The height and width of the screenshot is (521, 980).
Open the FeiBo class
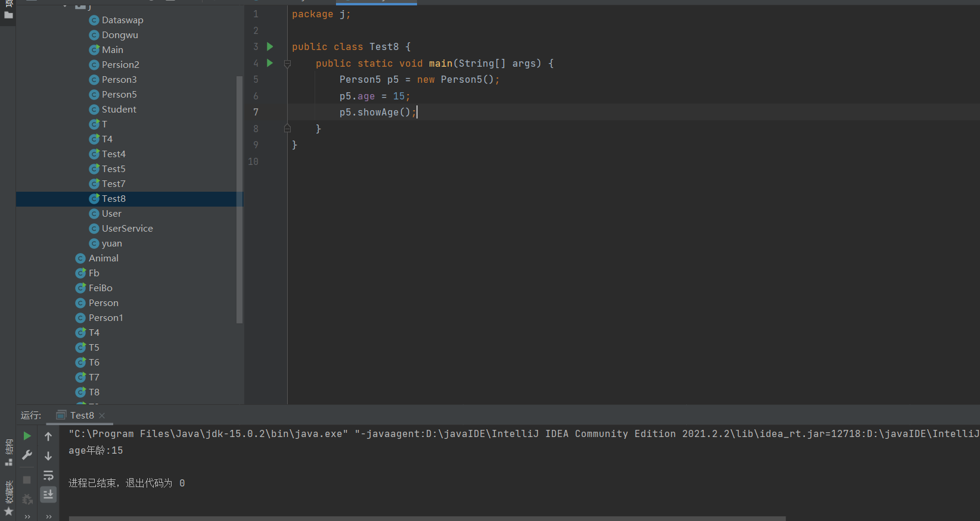(101, 288)
